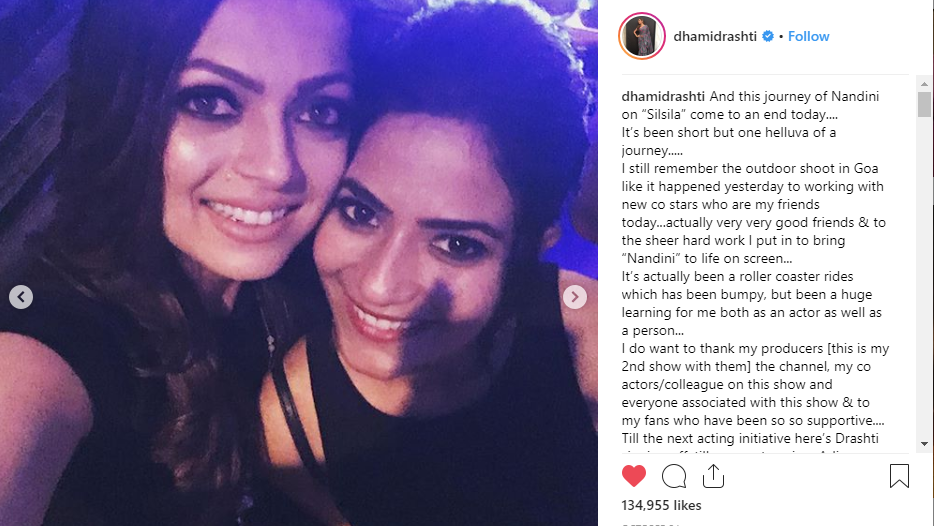Click the caption scrollbar up arrow

[x=924, y=84]
